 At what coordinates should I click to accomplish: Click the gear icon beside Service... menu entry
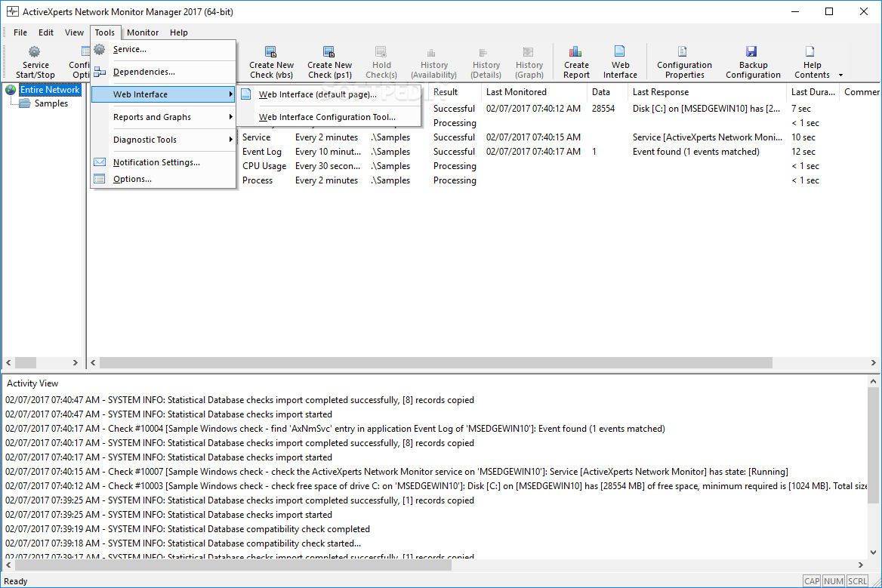click(x=100, y=50)
